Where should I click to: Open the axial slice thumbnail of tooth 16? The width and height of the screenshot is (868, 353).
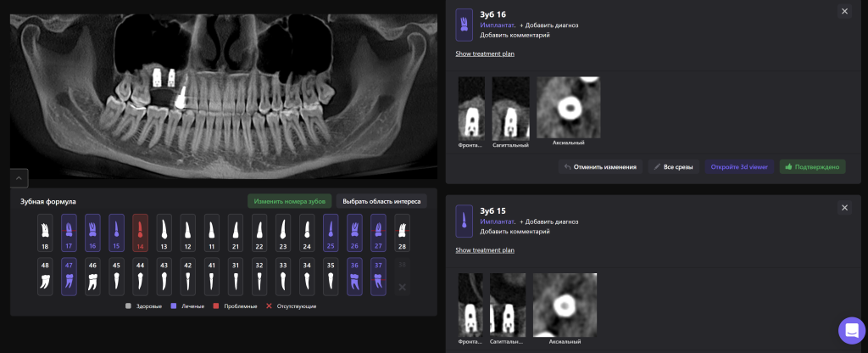(x=568, y=107)
